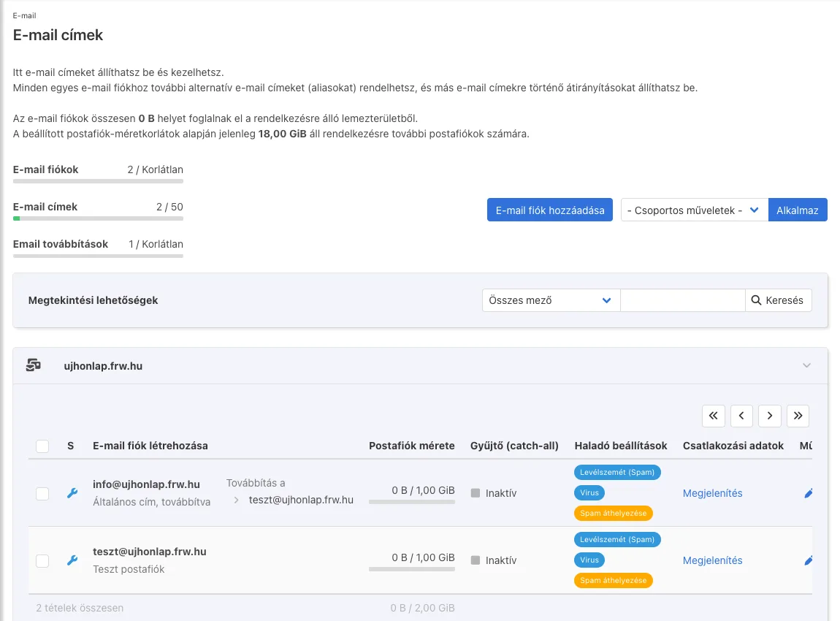This screenshot has width=840, height=621.
Task: Open Megjelenítés link for info@ujhonlap.frw.hu
Action: tap(712, 493)
